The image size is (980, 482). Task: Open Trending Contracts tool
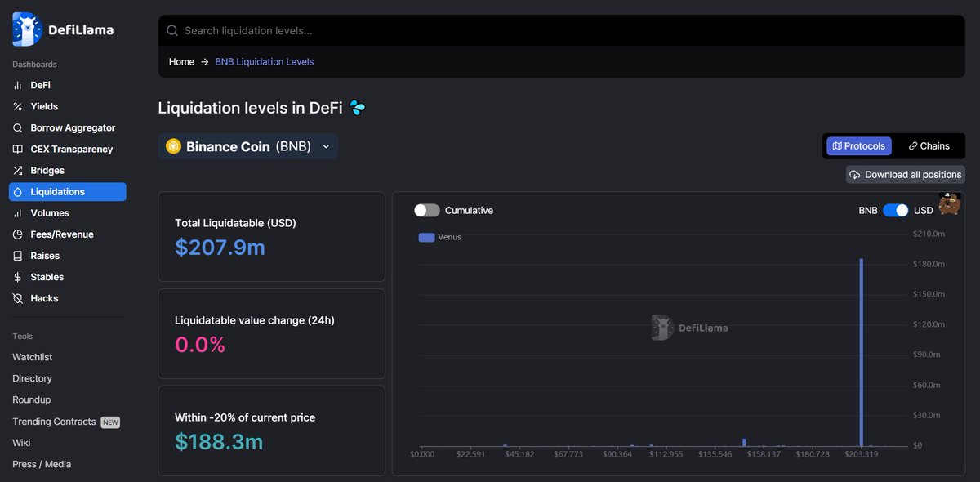click(x=54, y=422)
